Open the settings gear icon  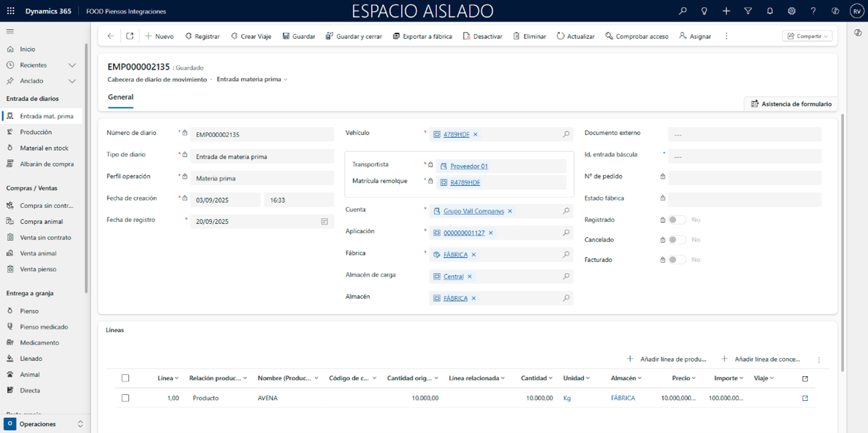point(792,11)
